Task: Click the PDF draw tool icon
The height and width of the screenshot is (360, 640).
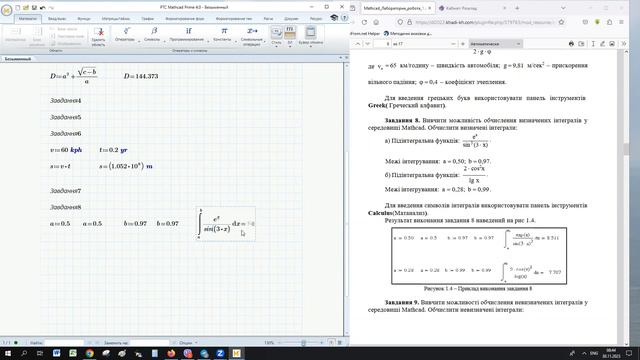Action: click(x=602, y=44)
